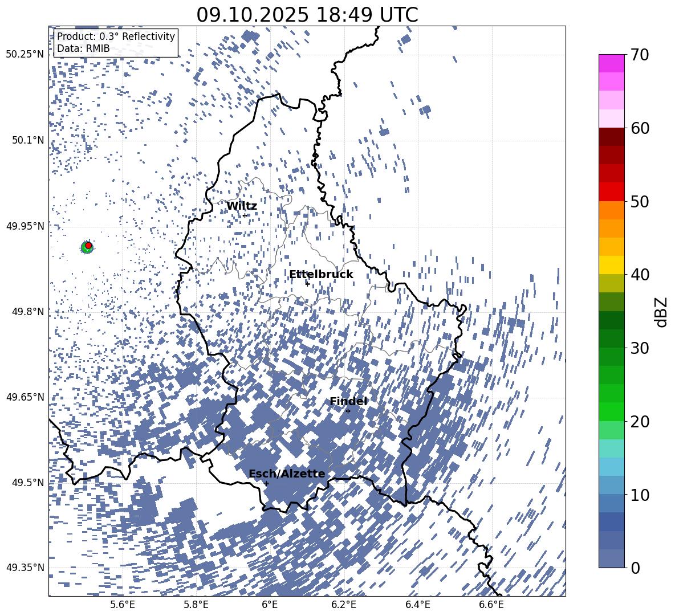This screenshot has height=616, width=675.
Task: Click the Esch/Alzette city label
Action: point(287,474)
